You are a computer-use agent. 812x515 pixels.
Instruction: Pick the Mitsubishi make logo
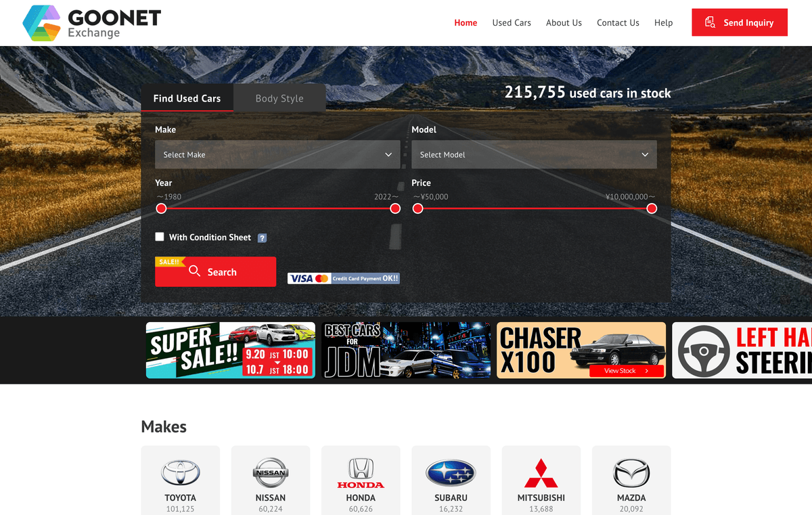[x=541, y=473]
